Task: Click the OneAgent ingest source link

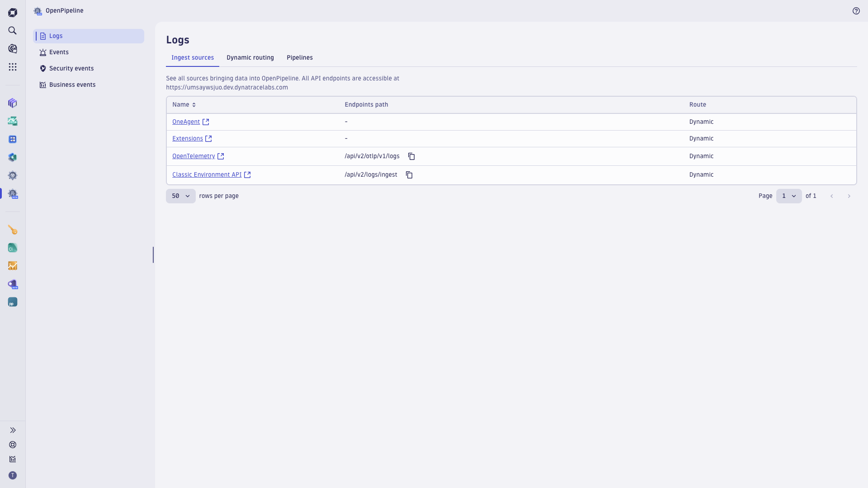Action: coord(186,122)
